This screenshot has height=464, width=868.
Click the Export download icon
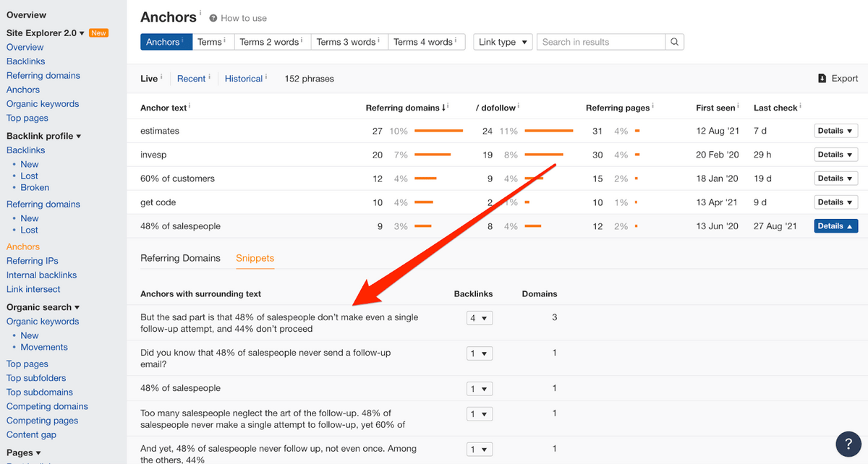point(822,79)
